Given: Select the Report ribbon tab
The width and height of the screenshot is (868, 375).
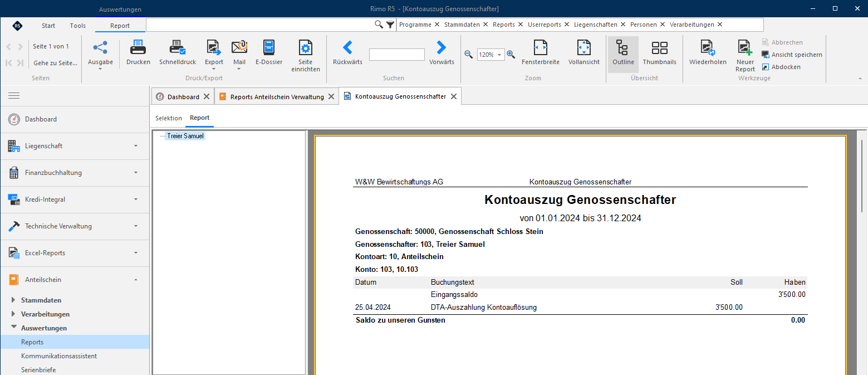Looking at the screenshot, I should [120, 26].
